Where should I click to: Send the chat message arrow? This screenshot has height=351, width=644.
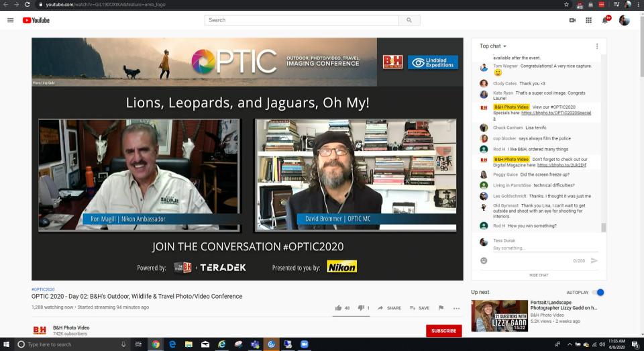coord(594,260)
